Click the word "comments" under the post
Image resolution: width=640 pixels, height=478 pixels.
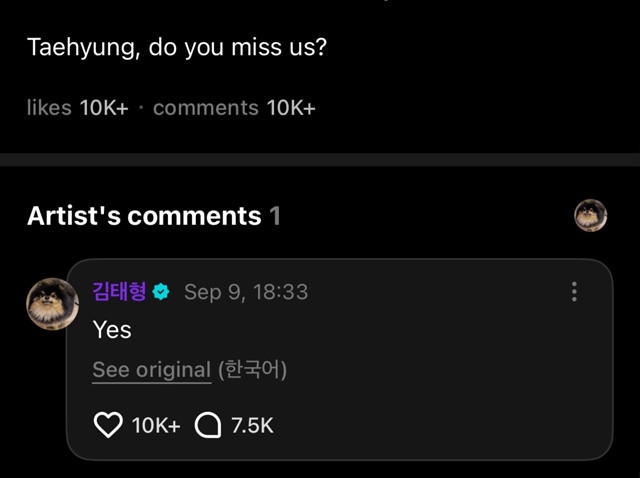point(205,108)
